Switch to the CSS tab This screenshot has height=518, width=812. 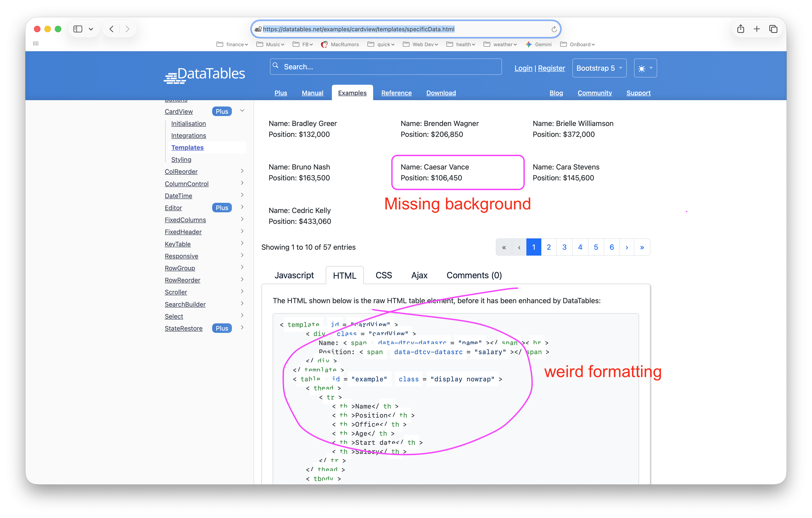[384, 275]
